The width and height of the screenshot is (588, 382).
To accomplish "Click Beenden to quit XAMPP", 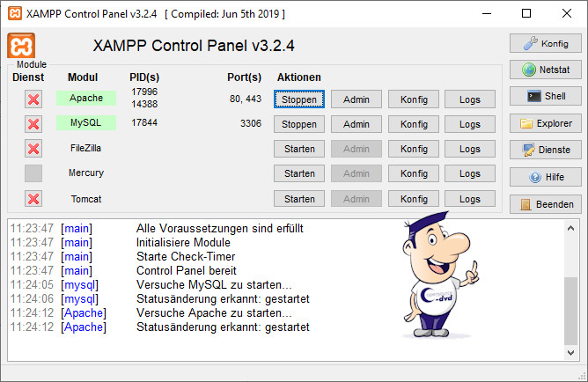I will click(545, 204).
